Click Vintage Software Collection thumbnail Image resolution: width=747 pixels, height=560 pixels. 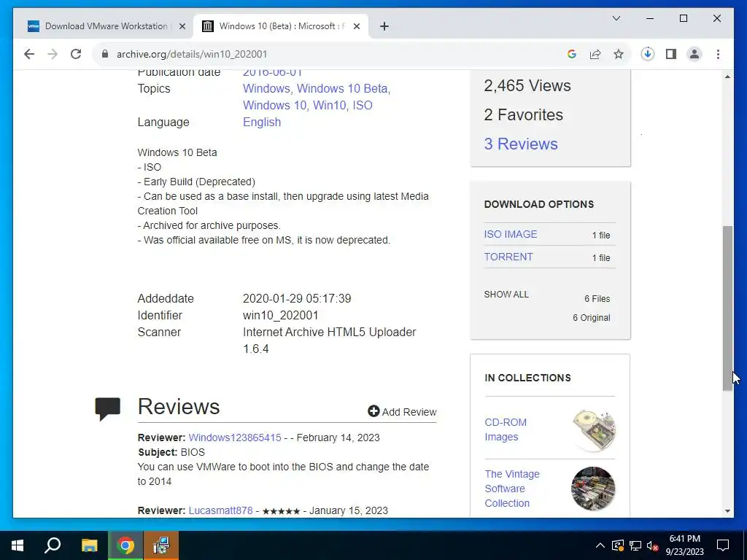[x=593, y=489]
